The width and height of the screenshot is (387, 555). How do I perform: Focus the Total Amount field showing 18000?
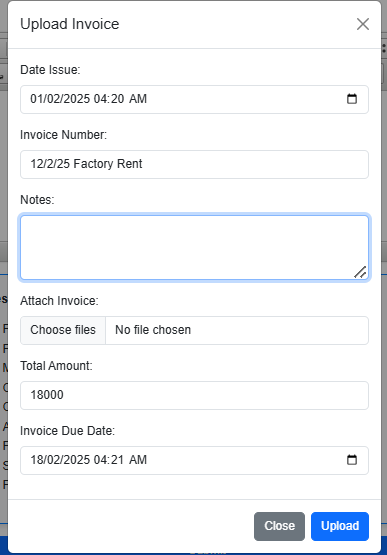[194, 395]
